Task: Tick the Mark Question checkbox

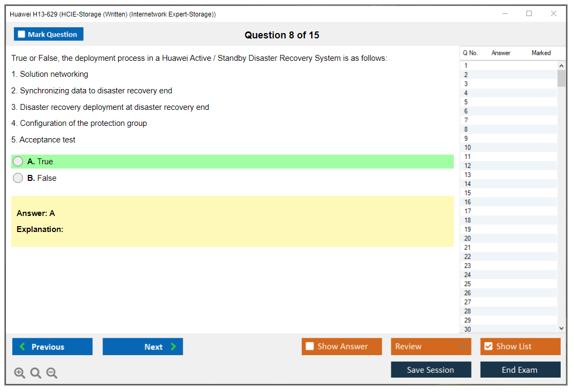Action: 22,35
